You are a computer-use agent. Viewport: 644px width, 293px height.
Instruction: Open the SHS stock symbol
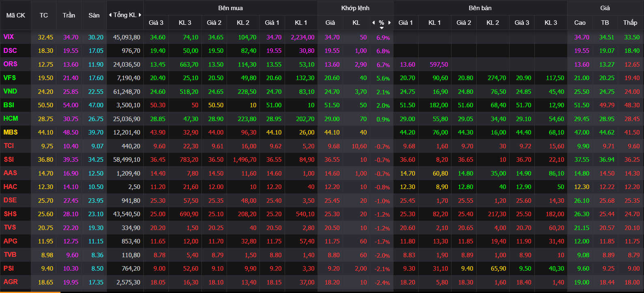(10, 214)
